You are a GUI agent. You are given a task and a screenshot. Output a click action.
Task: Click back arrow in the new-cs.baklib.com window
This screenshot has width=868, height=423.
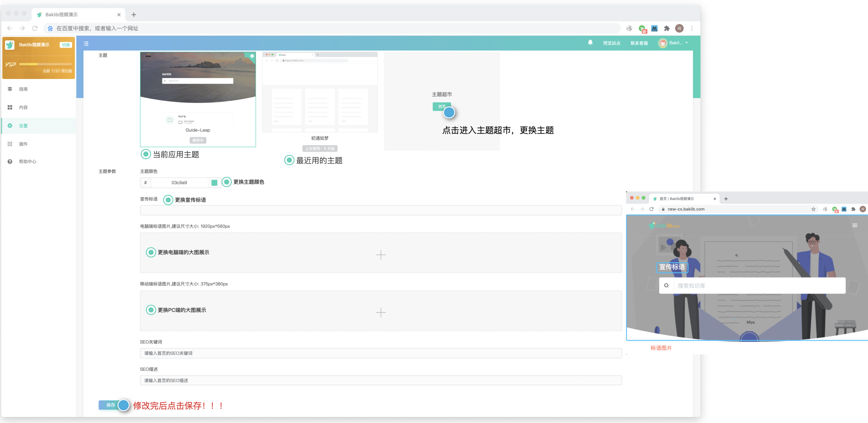pos(632,209)
